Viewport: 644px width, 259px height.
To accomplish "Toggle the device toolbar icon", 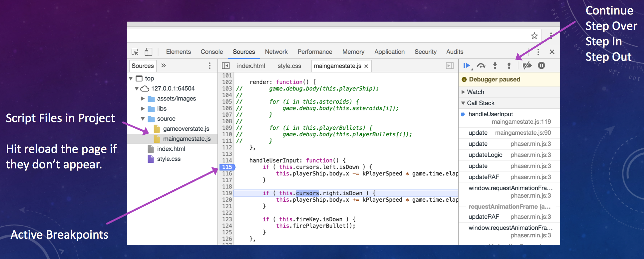I will (x=148, y=52).
